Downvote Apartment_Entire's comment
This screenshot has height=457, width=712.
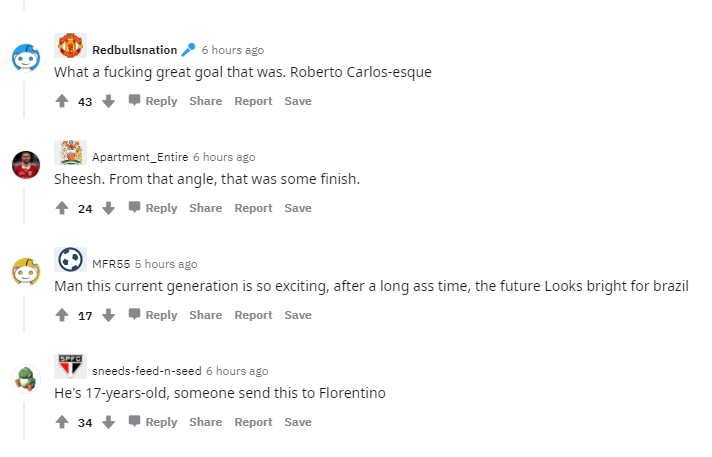click(109, 208)
